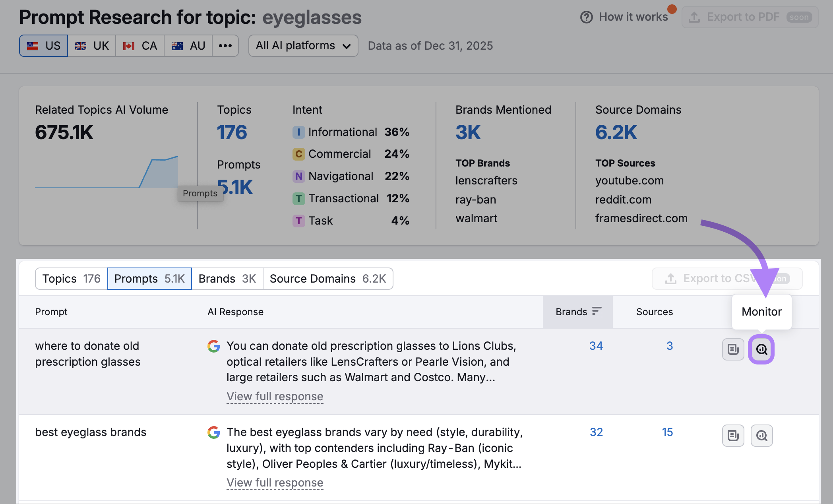Open the Source Domains 6.2K tab
Image resolution: width=833 pixels, height=504 pixels.
click(x=327, y=279)
